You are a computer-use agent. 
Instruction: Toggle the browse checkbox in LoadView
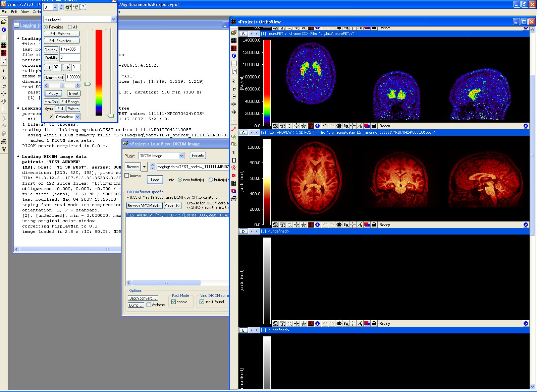tap(127, 176)
